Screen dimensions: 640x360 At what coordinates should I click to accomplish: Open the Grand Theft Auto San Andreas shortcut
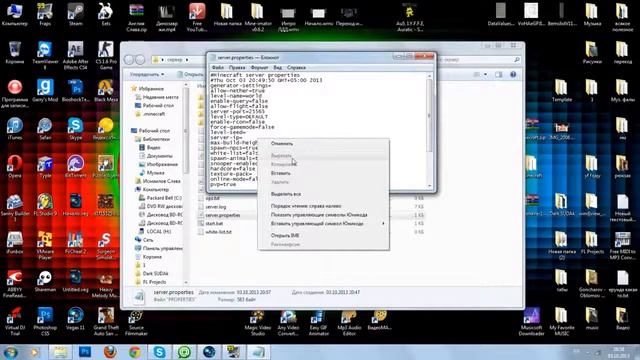[106, 321]
